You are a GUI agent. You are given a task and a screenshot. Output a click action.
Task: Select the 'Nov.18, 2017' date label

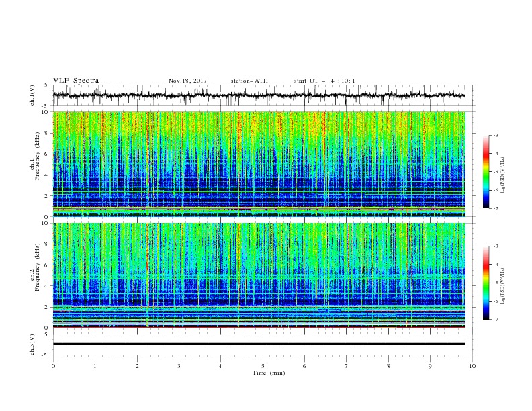pyautogui.click(x=187, y=81)
